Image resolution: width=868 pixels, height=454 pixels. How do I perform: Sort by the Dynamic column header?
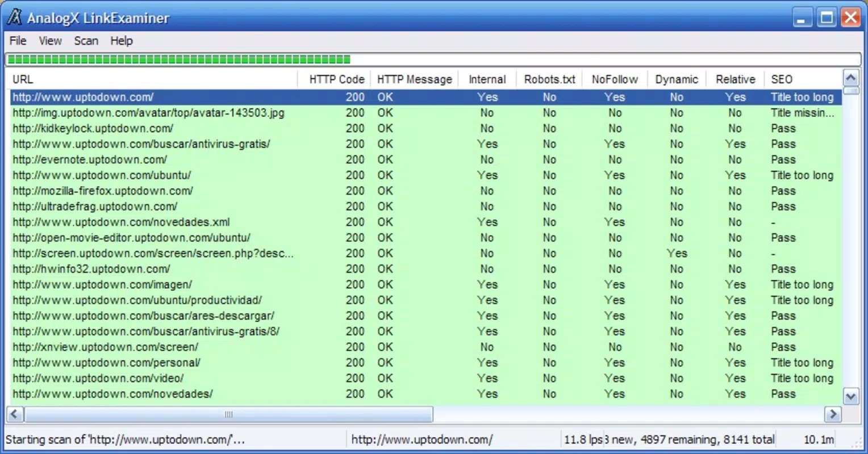[x=676, y=79]
